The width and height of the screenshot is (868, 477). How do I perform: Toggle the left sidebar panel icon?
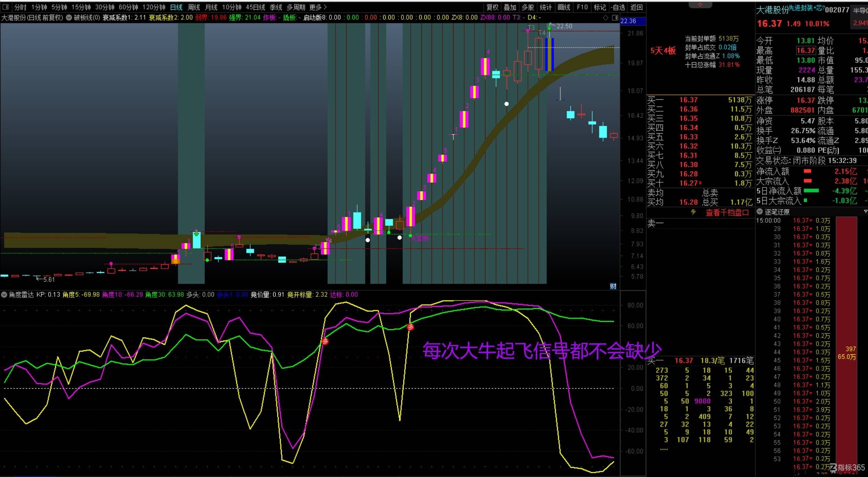[5, 7]
